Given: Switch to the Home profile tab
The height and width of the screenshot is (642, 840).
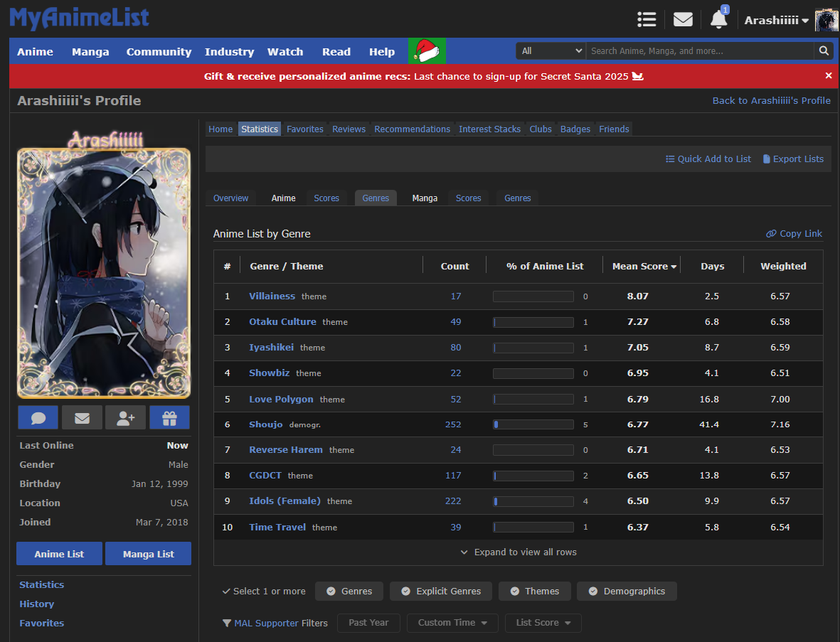Looking at the screenshot, I should tap(220, 129).
